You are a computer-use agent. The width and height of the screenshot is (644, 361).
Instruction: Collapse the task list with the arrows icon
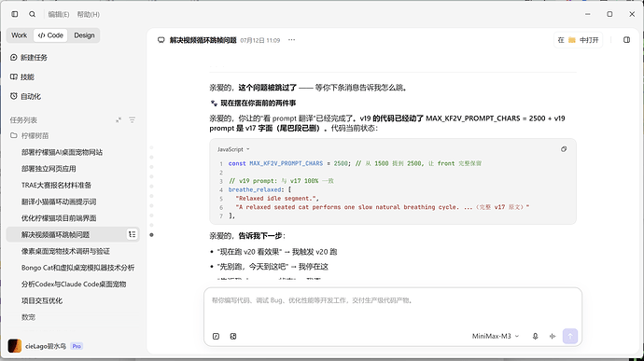tap(119, 120)
